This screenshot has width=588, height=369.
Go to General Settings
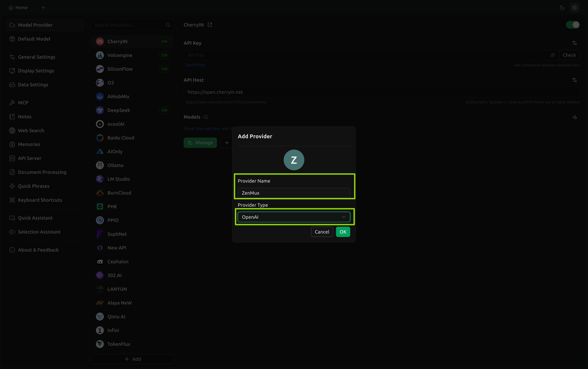click(45, 57)
